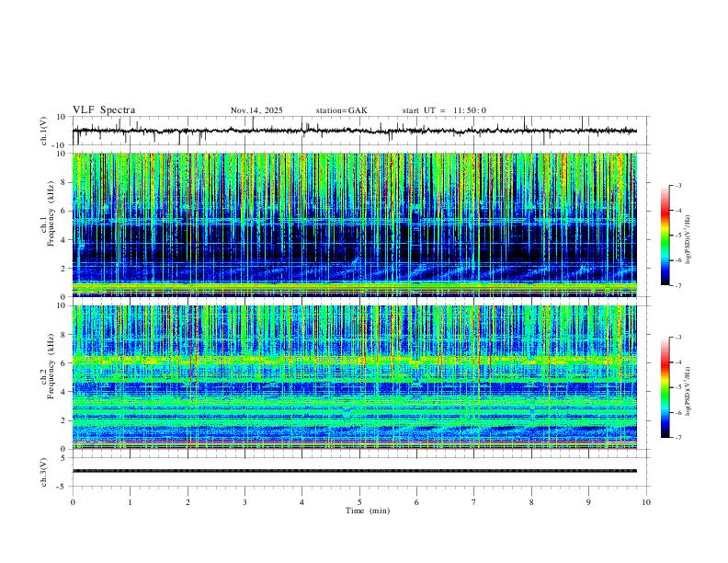Select the date text "Nov.14, 2025"

pyautogui.click(x=256, y=110)
